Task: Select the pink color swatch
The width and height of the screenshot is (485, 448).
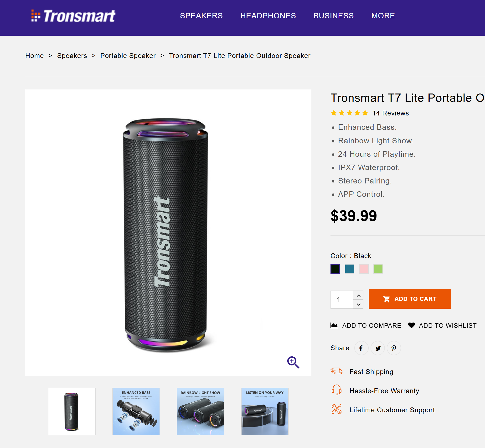Action: 364,269
